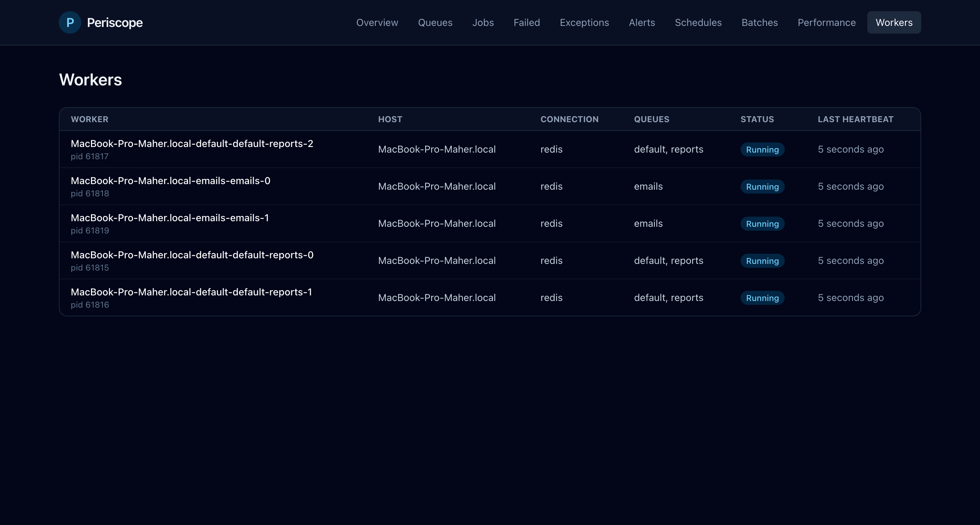
Task: Click the QUEUES column header
Action: [x=651, y=119]
